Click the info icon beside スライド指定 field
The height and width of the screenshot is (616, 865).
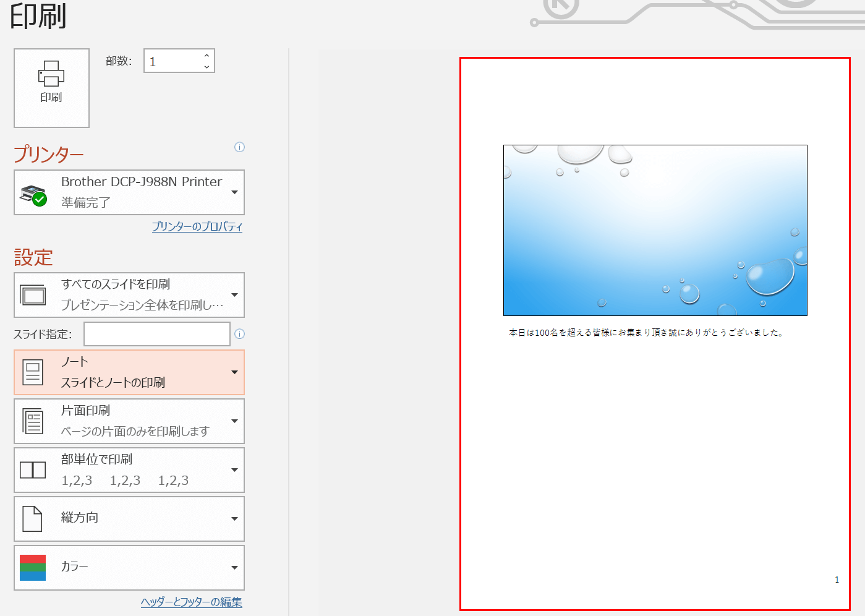239,334
